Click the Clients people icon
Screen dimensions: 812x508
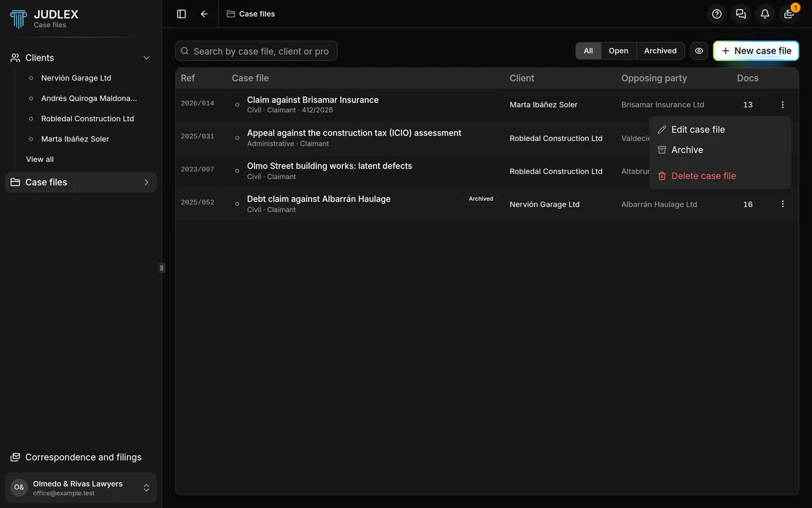tap(16, 58)
